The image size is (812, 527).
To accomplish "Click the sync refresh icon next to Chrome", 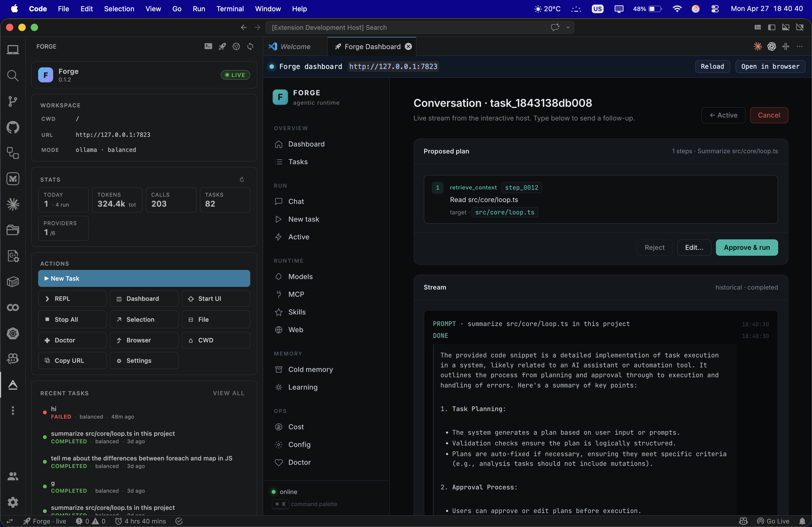I will tap(250, 46).
